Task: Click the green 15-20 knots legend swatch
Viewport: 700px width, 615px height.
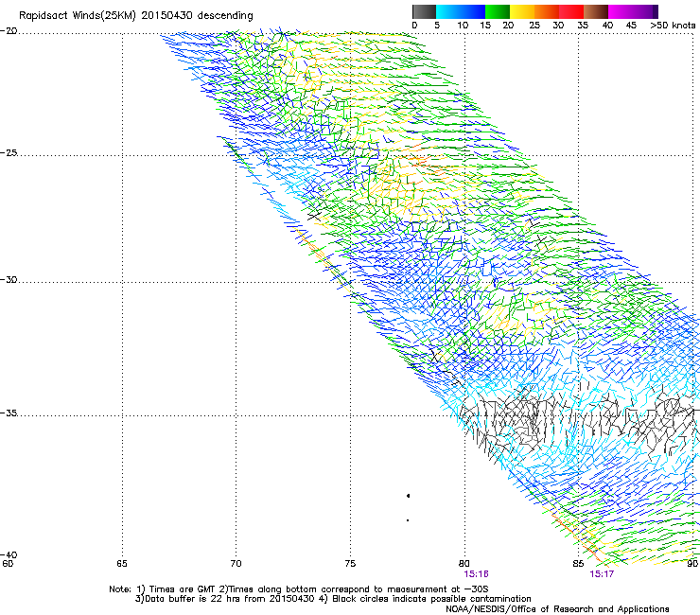Action: tap(497, 11)
